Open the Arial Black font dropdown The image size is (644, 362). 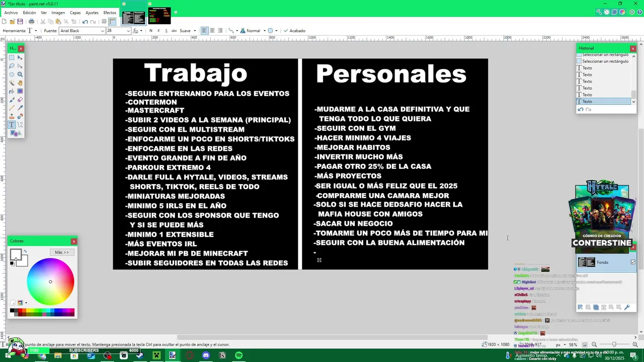pyautogui.click(x=102, y=31)
